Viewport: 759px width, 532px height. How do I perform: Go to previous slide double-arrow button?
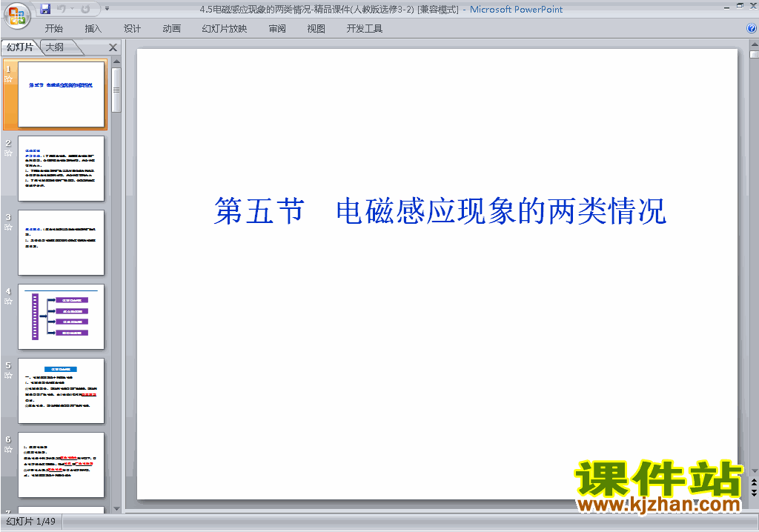(754, 482)
